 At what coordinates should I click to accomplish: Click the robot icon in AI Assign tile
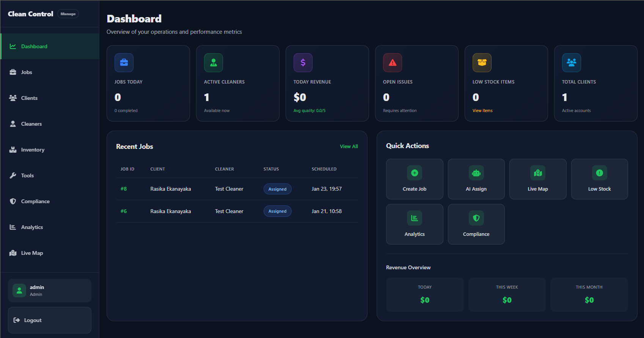tap(476, 173)
